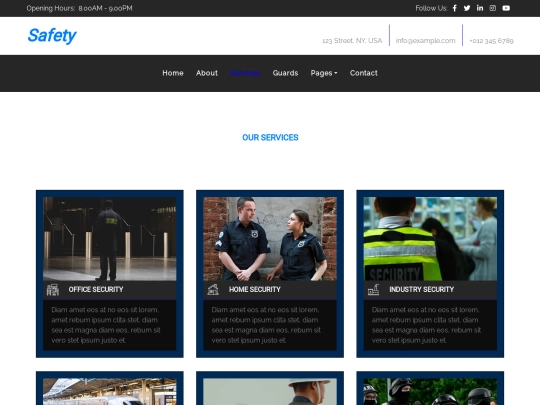Select the Services menu item
Viewport: 540px width, 405px height.
click(245, 73)
